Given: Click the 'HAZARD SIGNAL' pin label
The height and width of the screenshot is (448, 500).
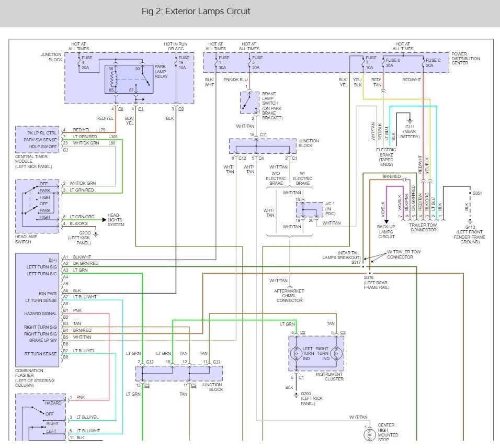Looking at the screenshot, I should (40, 313).
